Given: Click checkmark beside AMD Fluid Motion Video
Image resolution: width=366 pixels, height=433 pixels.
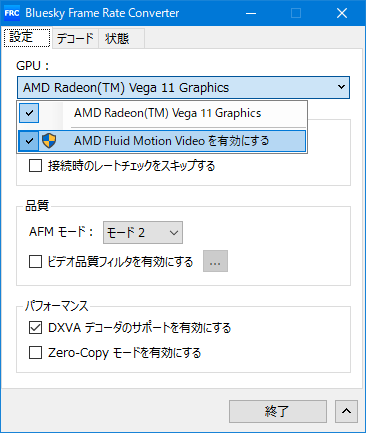Looking at the screenshot, I should point(29,141).
